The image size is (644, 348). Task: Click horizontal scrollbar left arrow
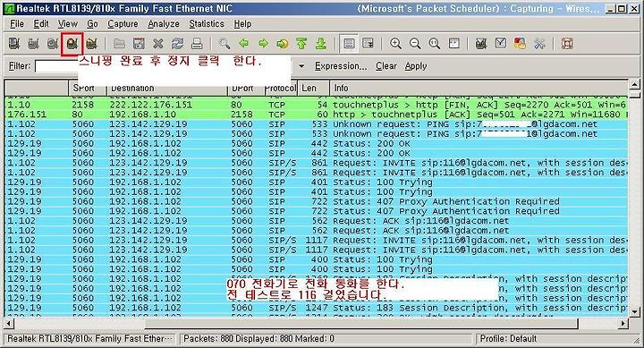pyautogui.click(x=9, y=324)
